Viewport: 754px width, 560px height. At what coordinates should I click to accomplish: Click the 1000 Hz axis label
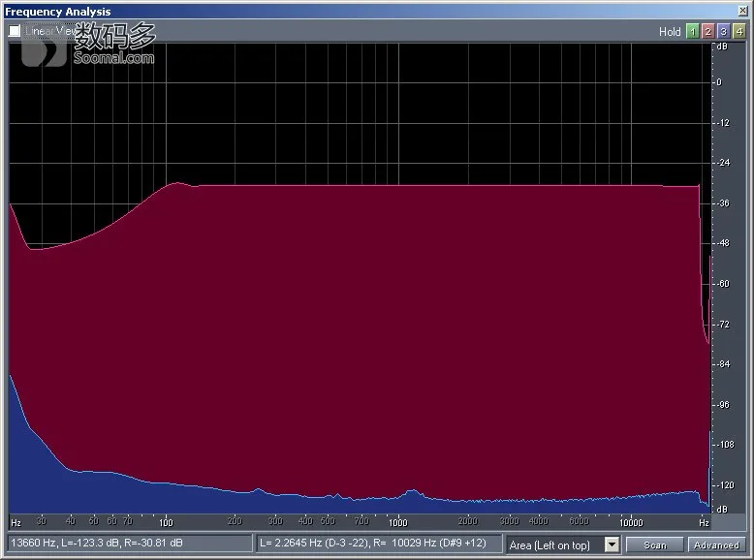click(398, 522)
